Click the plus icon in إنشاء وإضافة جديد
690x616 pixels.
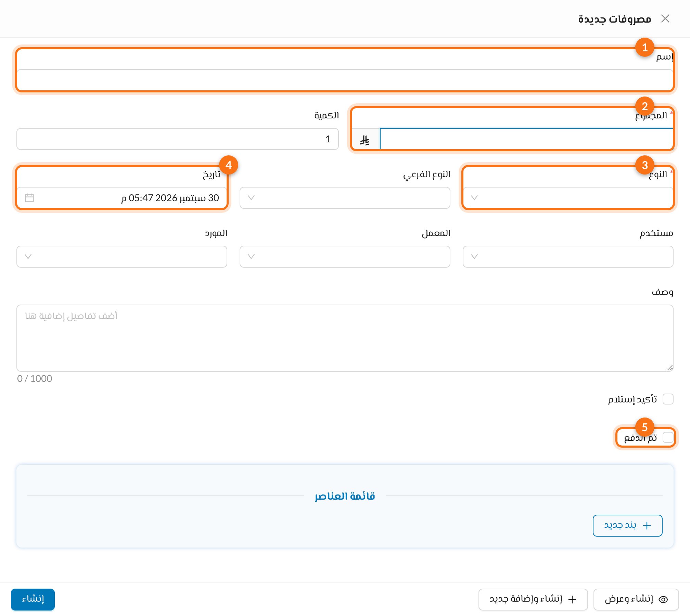point(572,600)
